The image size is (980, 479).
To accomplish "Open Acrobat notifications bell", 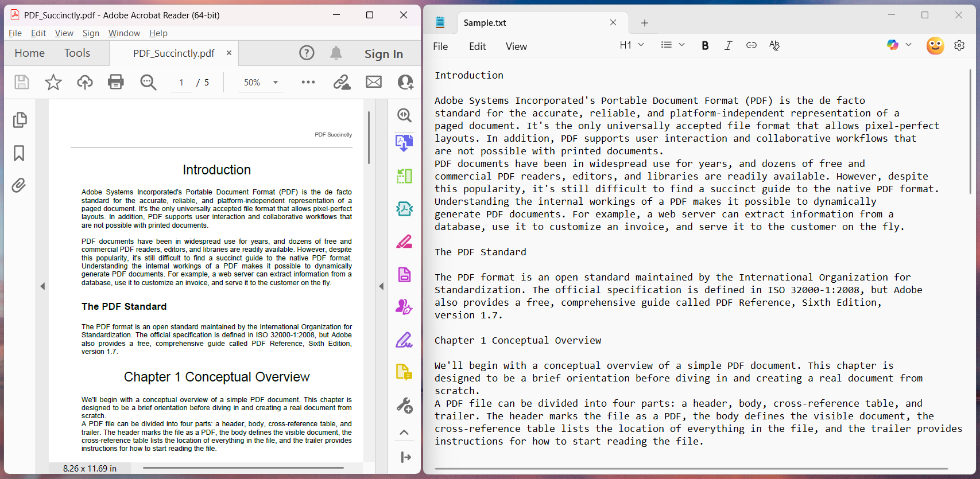I will pyautogui.click(x=336, y=53).
